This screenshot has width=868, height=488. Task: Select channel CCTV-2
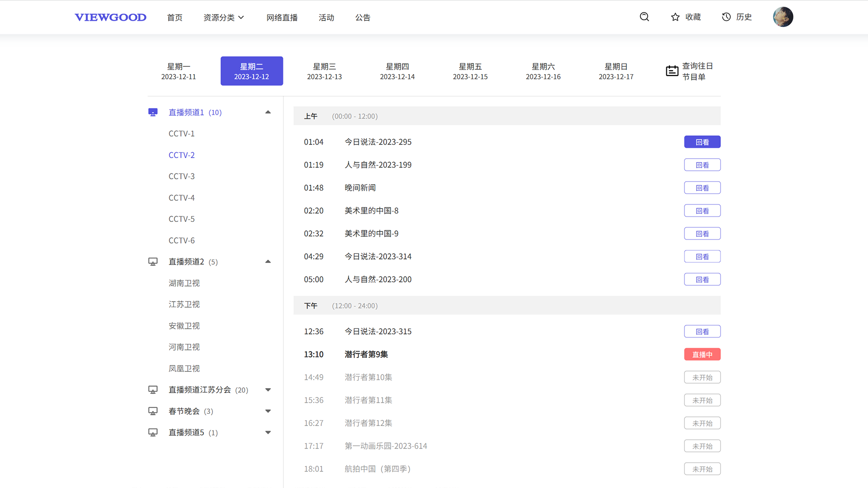pyautogui.click(x=182, y=155)
